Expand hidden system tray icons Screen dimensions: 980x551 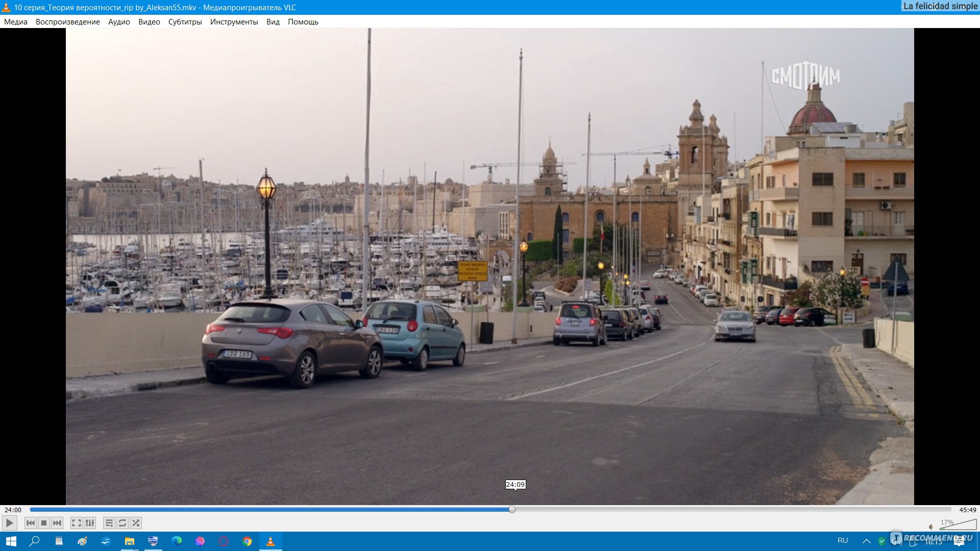tap(866, 541)
